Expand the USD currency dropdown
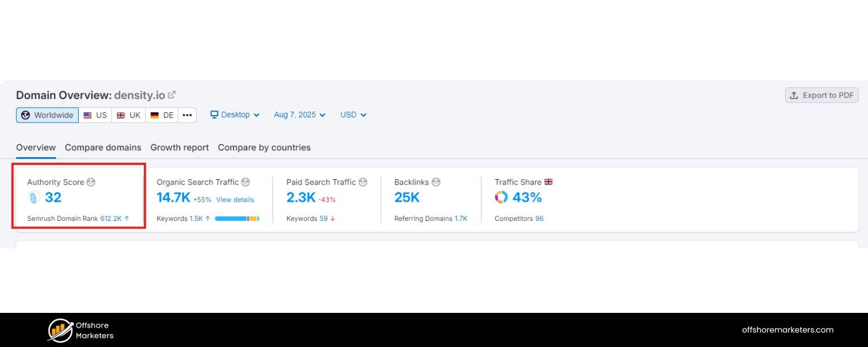The image size is (868, 347). click(x=353, y=115)
